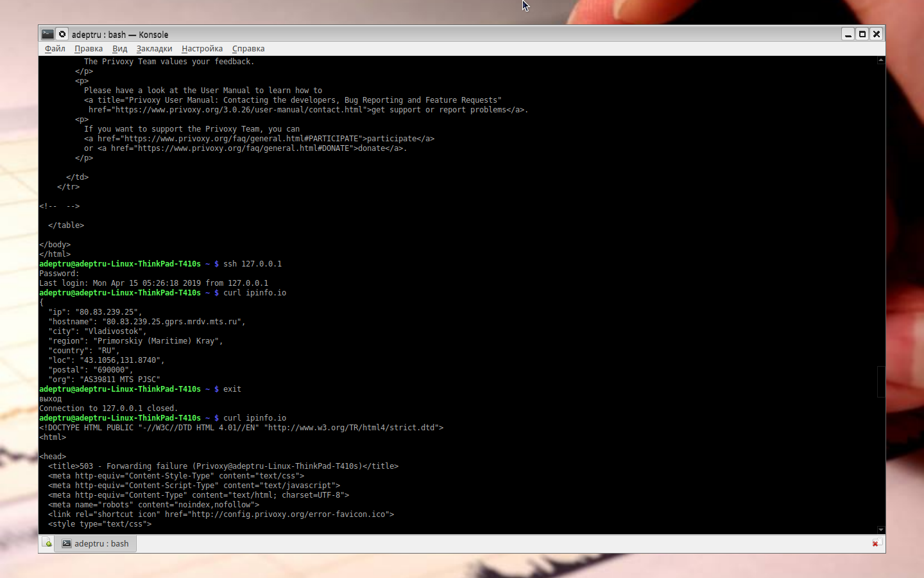Click the terminal scrollbar thumb
The width and height of the screenshot is (924, 578).
tap(881, 381)
